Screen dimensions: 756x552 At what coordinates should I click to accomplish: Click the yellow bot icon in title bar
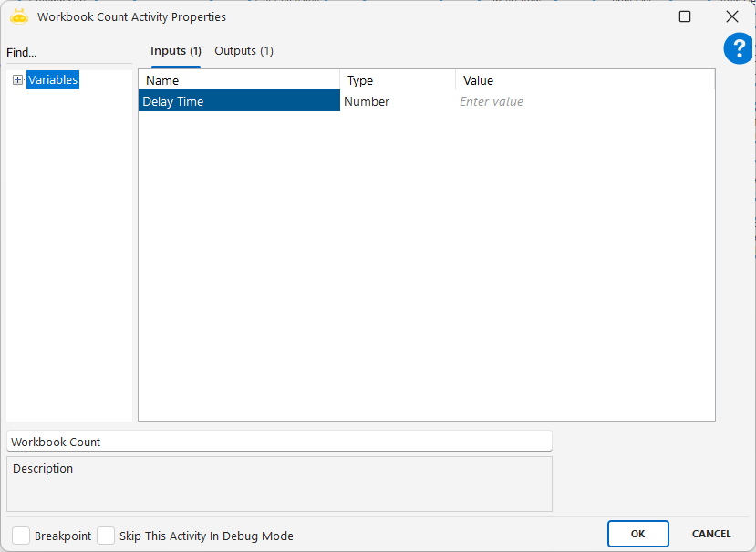[x=19, y=16]
